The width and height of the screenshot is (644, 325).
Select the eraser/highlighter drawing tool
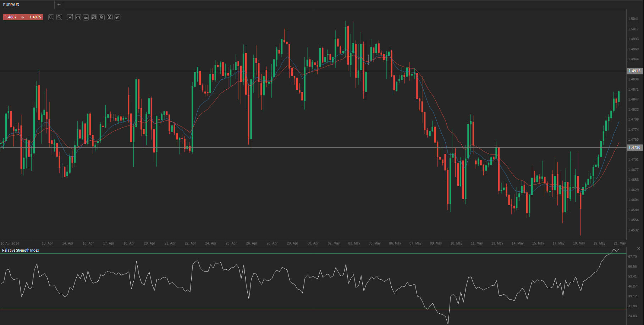[x=117, y=17]
